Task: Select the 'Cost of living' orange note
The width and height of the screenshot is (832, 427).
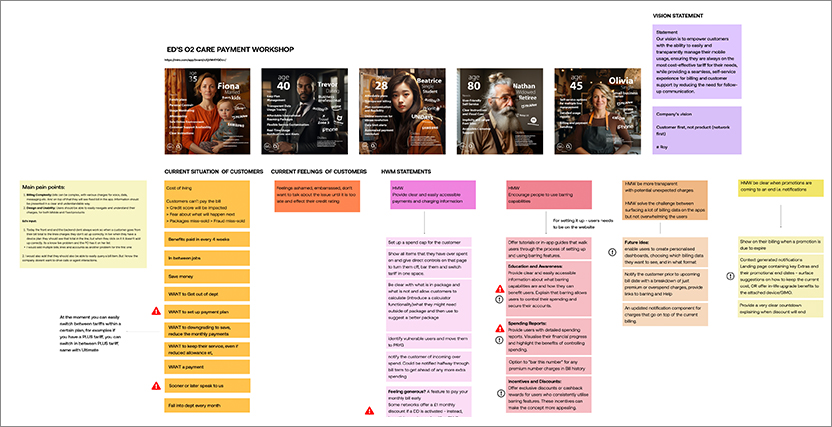Action: [207, 204]
